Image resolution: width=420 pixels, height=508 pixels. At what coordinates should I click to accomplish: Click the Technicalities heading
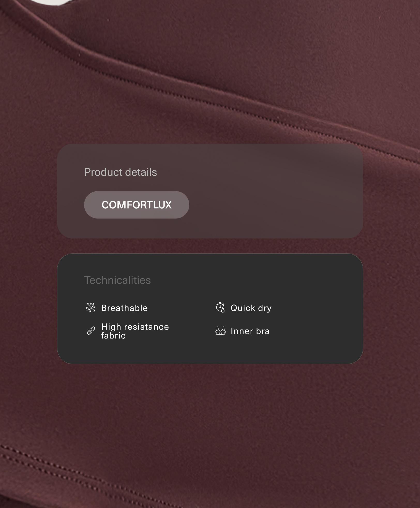click(x=117, y=280)
